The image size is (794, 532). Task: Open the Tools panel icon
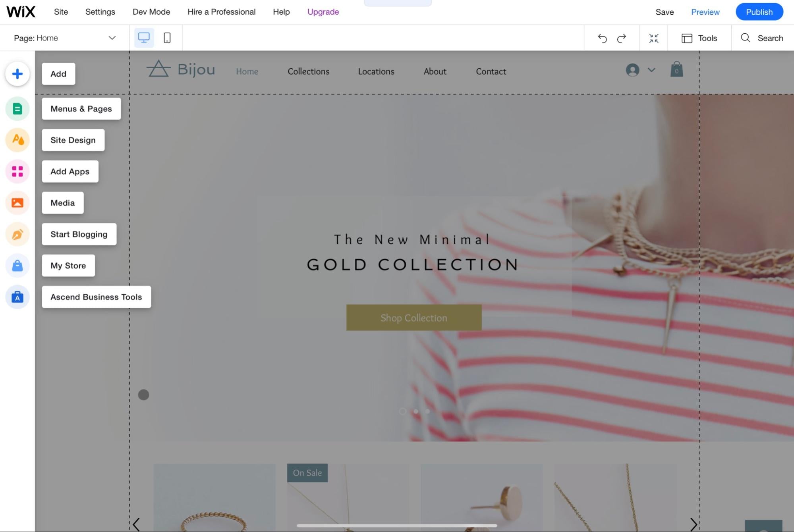686,37
